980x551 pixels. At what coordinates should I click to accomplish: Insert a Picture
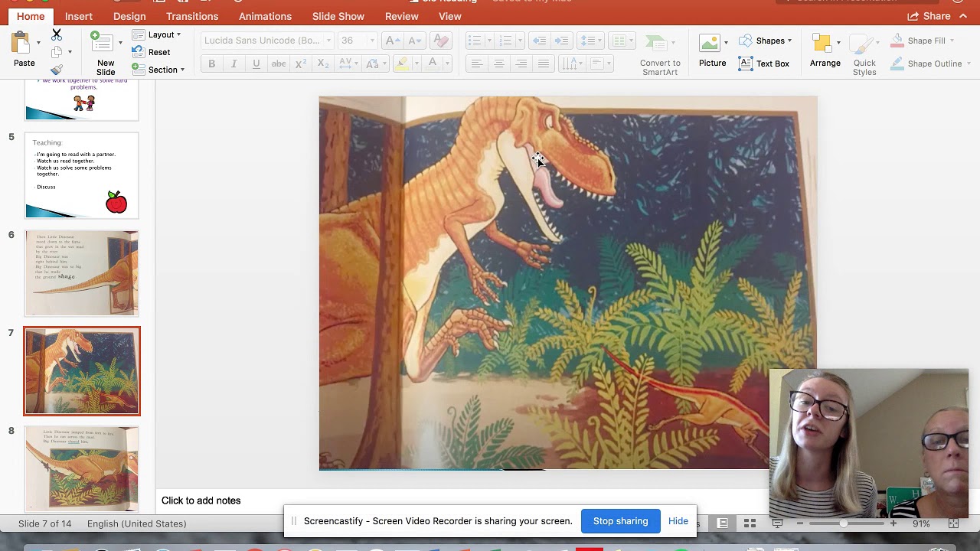tap(712, 51)
